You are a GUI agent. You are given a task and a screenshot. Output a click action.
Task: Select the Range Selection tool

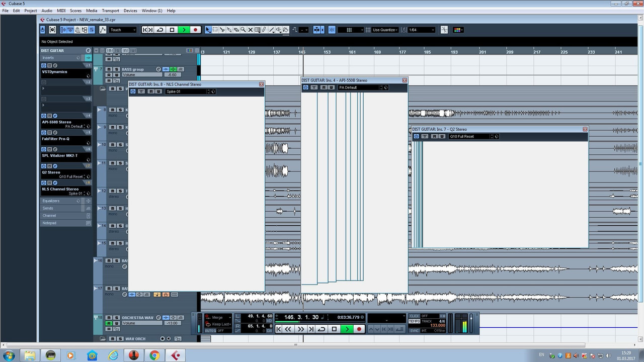[x=215, y=30]
